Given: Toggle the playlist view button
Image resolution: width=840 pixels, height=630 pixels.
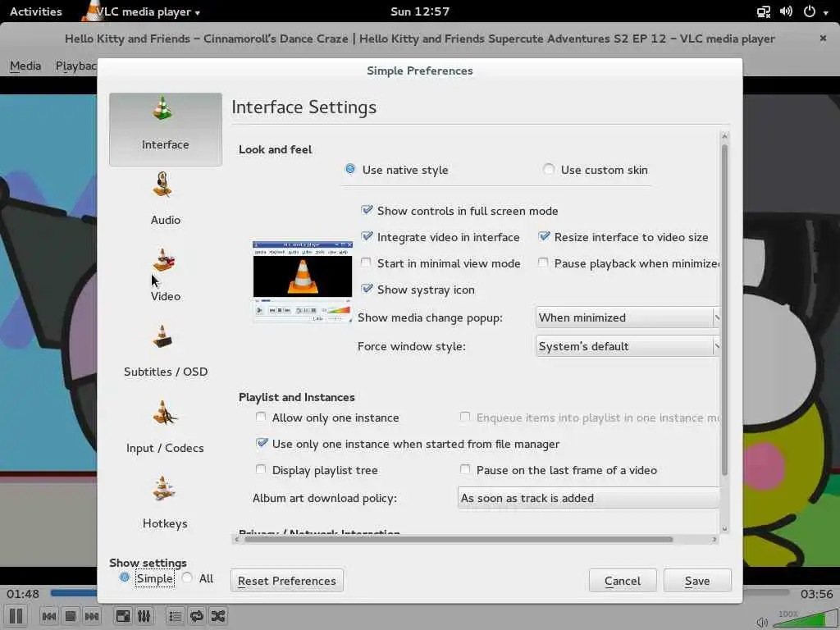Looking at the screenshot, I should [176, 616].
